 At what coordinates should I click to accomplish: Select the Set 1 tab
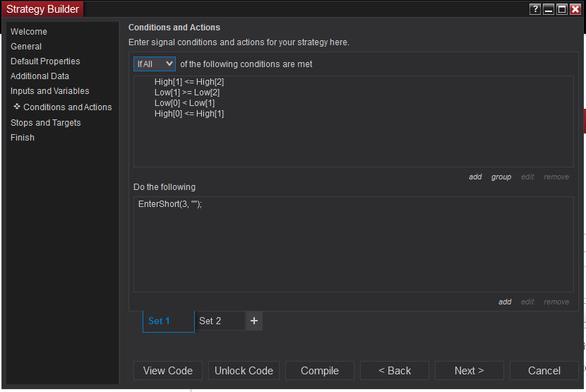(x=160, y=321)
